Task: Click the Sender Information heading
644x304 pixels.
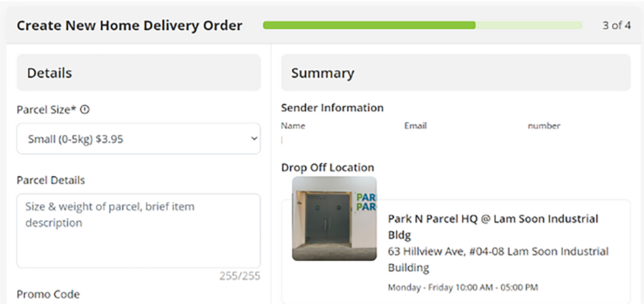Action: coord(332,108)
